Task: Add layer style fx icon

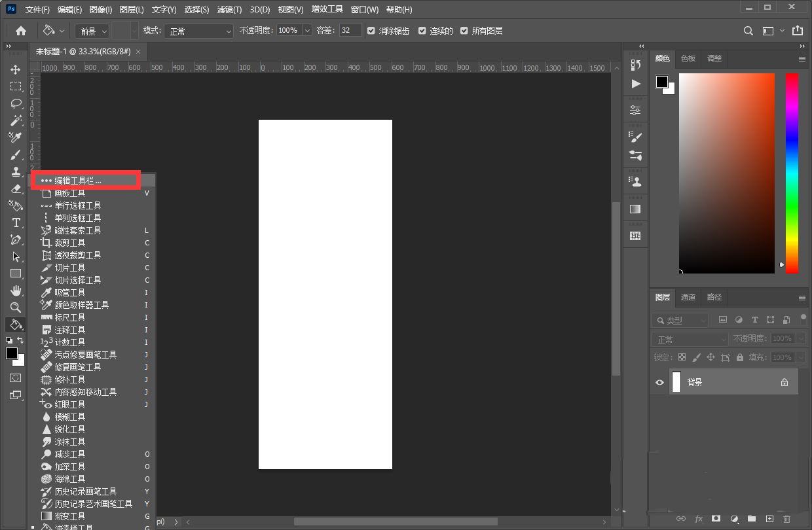Action: click(699, 518)
